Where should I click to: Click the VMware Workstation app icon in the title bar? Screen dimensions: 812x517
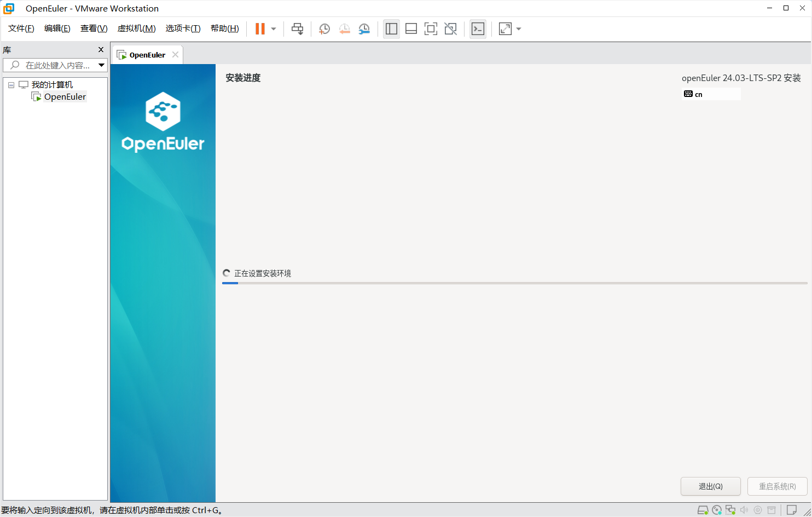point(9,8)
